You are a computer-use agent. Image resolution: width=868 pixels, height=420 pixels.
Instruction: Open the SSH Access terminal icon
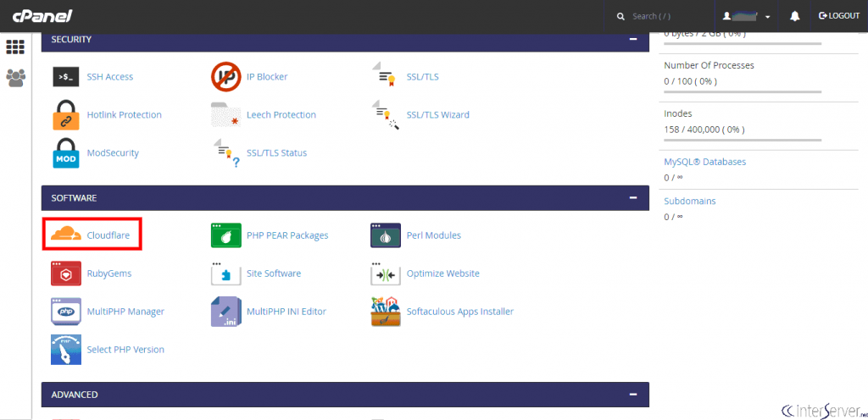[x=66, y=77]
